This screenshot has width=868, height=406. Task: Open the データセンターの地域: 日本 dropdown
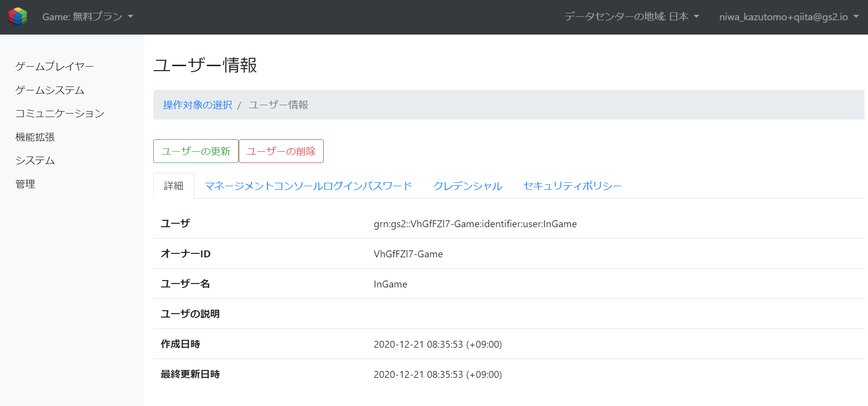point(632,17)
